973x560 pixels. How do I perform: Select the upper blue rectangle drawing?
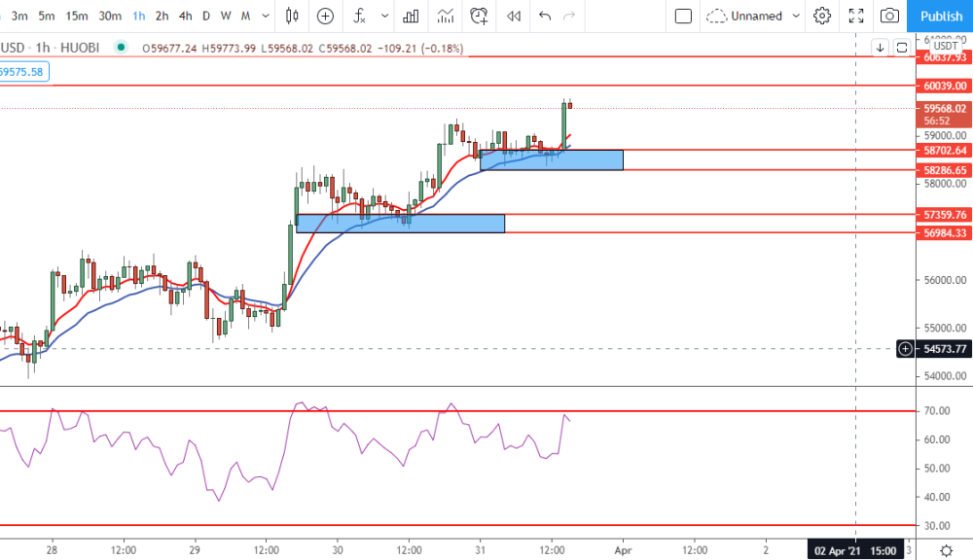(x=552, y=160)
